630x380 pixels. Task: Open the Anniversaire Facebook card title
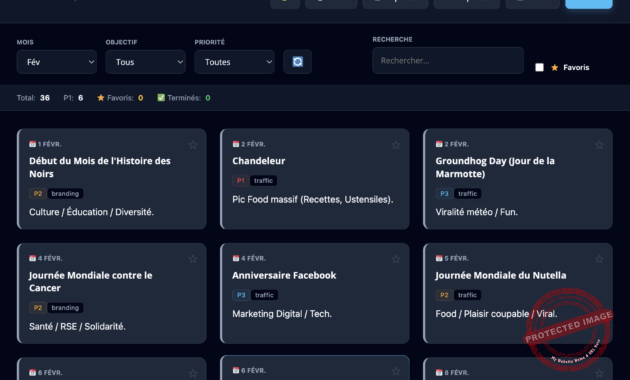pos(284,276)
